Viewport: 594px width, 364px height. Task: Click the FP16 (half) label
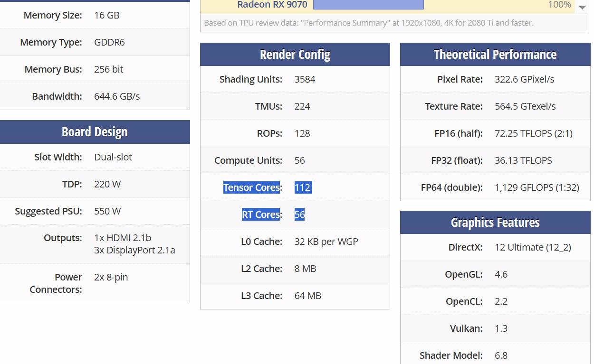(x=458, y=133)
